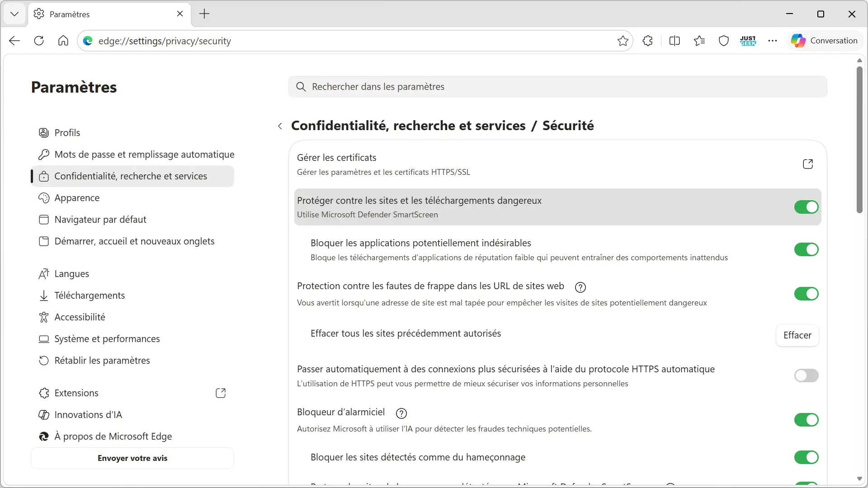Open À propos de Microsoft Edge
Image resolution: width=868 pixels, height=488 pixels.
click(x=132, y=436)
